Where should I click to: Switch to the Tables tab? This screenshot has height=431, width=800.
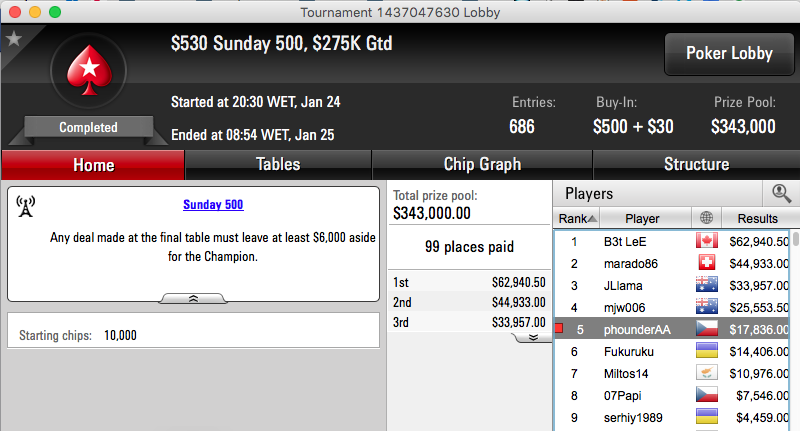point(278,164)
